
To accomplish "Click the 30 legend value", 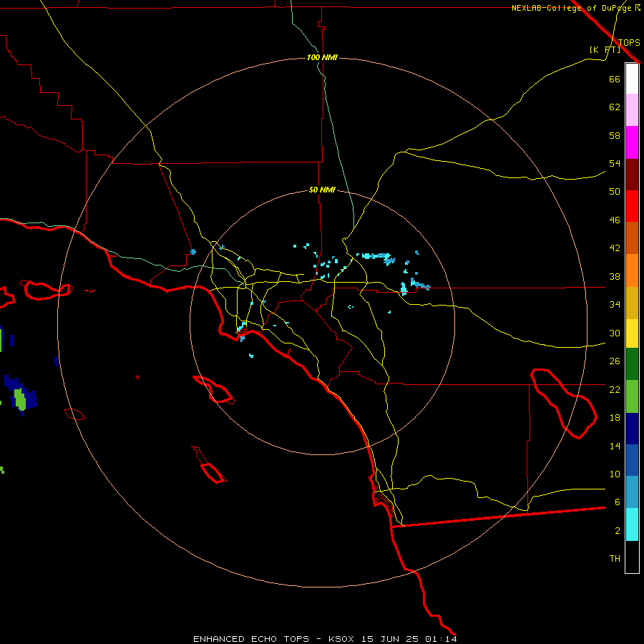I will pos(615,333).
